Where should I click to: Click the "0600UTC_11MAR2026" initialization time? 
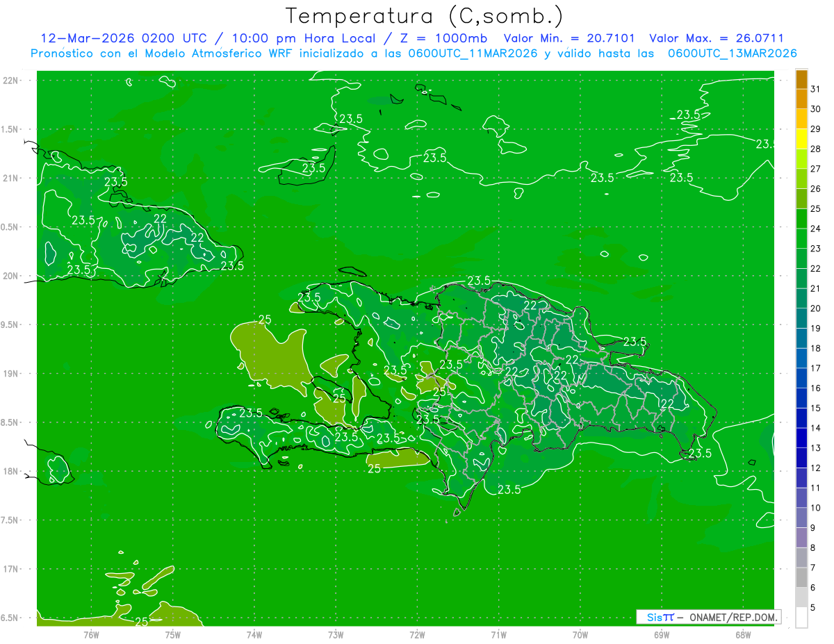click(x=471, y=53)
